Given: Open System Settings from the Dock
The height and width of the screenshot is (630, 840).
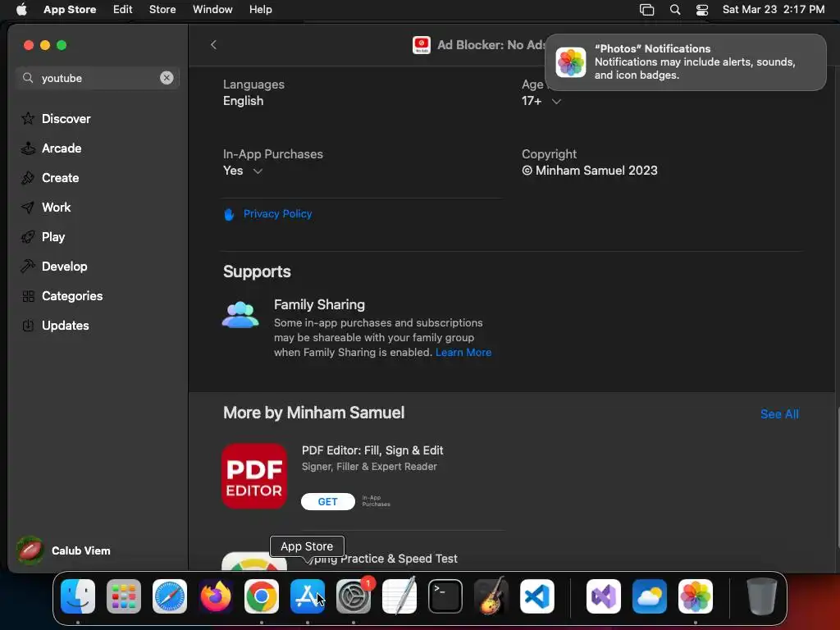Looking at the screenshot, I should [x=354, y=596].
